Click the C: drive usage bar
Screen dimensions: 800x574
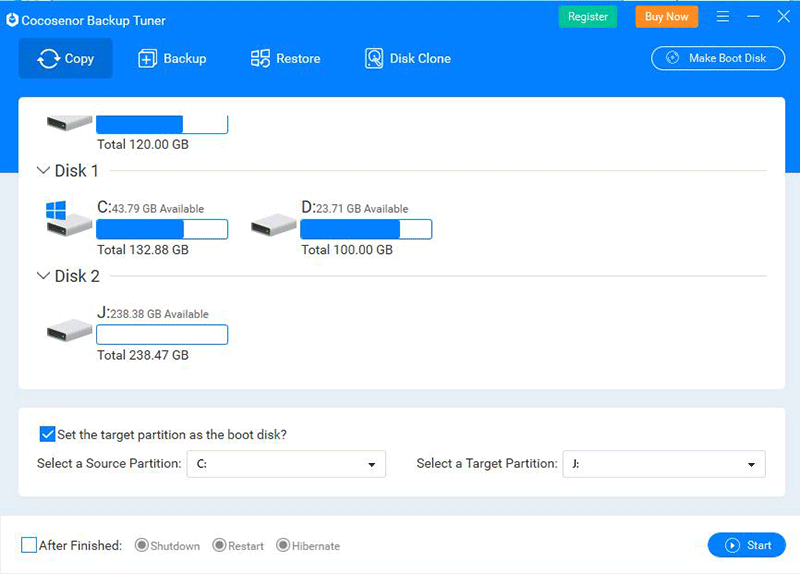162,229
